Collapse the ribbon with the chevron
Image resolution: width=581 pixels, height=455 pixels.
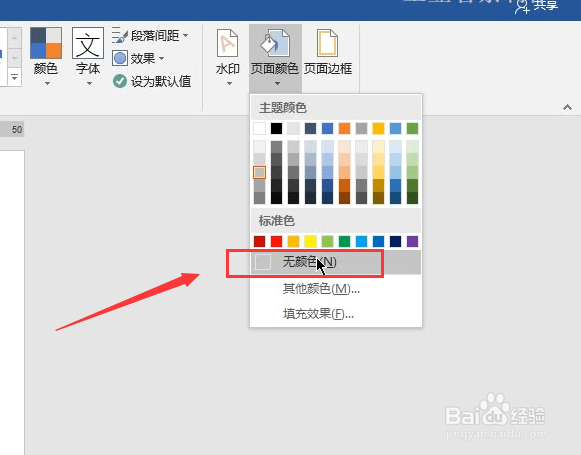click(567, 107)
